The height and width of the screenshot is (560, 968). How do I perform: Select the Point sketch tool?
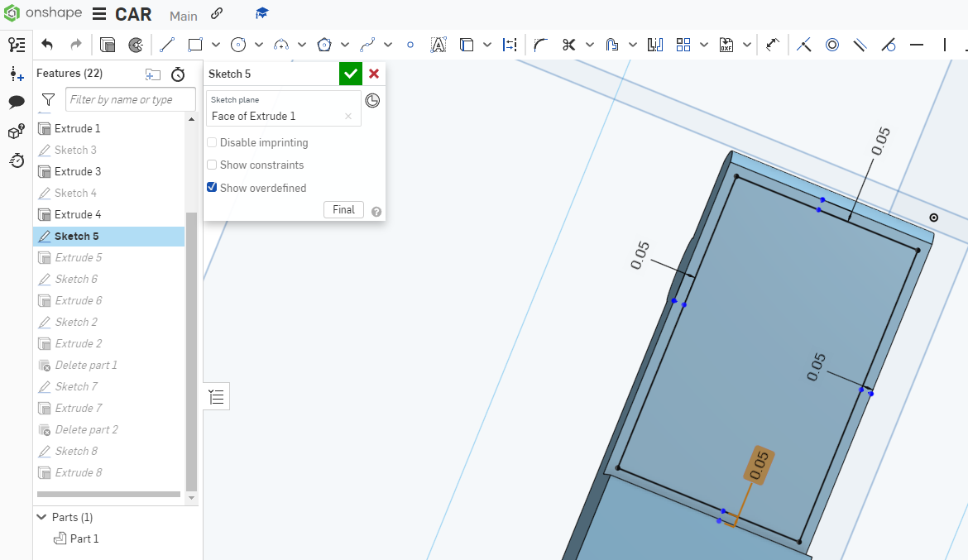point(410,45)
